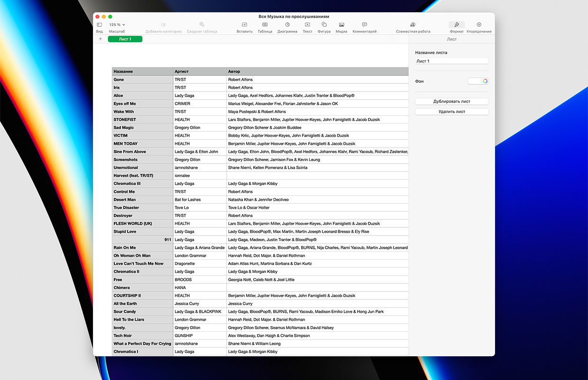This screenshot has height=380, width=588.
Task: Select the Control Me title cell
Action: click(x=142, y=192)
